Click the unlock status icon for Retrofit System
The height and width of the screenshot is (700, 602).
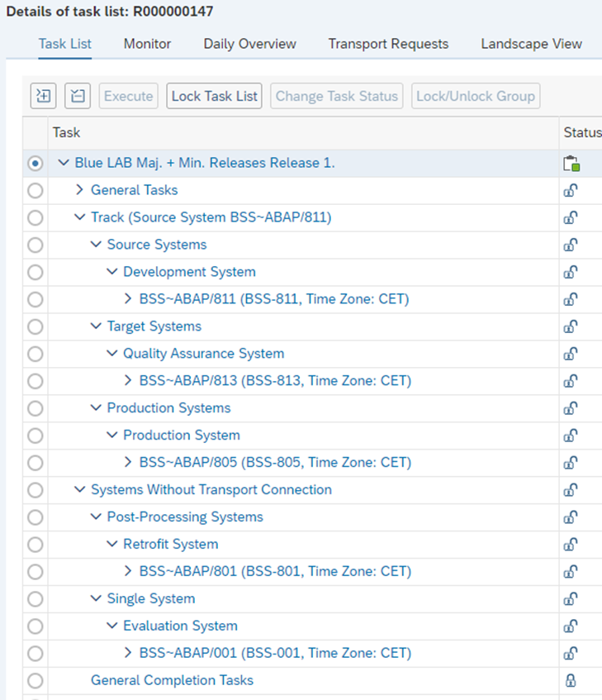(570, 545)
